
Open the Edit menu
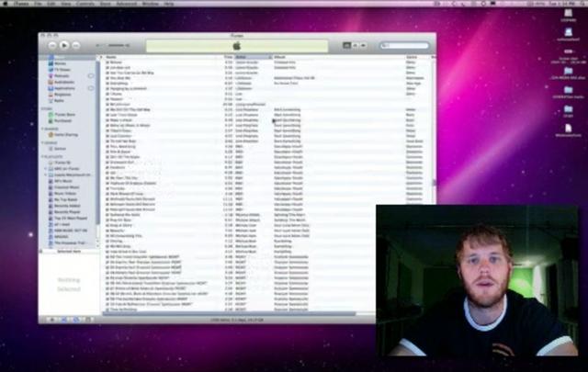tap(51, 4)
